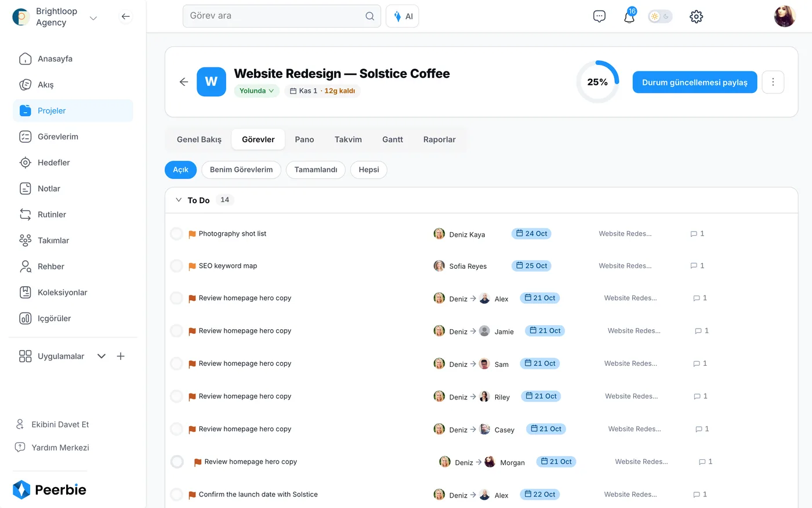This screenshot has width=812, height=508.
Task: Click Durum güncellemesi paylaş button
Action: click(695, 82)
